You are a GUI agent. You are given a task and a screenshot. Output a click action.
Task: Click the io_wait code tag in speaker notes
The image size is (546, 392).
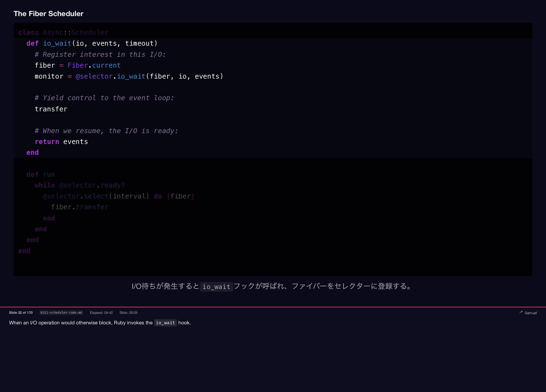(x=165, y=323)
